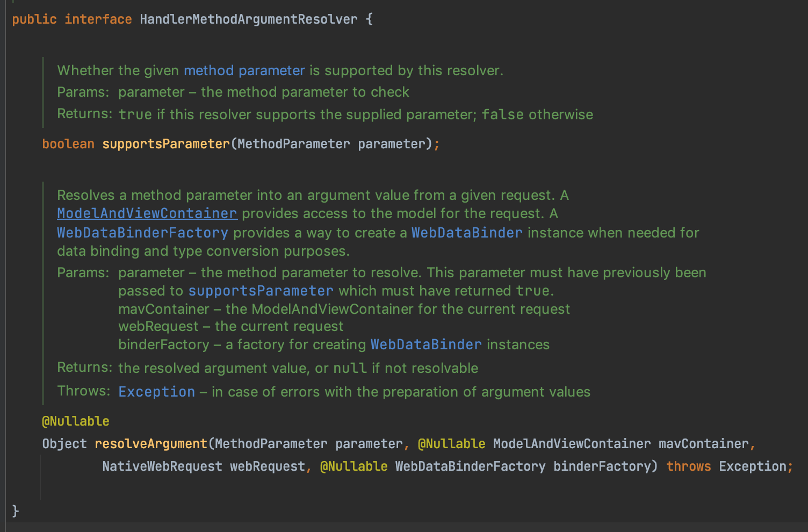Click the 'boolean' return type keyword
Viewport: 808px width, 532px height.
(68, 144)
